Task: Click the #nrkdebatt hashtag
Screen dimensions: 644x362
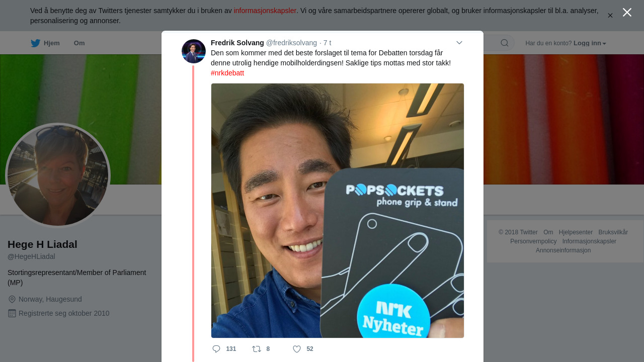Action: coord(227,73)
